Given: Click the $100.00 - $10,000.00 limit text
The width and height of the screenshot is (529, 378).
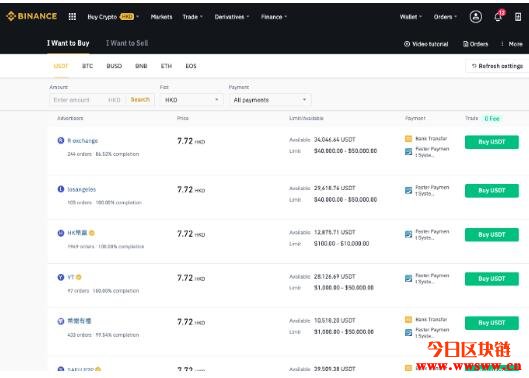Looking at the screenshot, I should [341, 243].
